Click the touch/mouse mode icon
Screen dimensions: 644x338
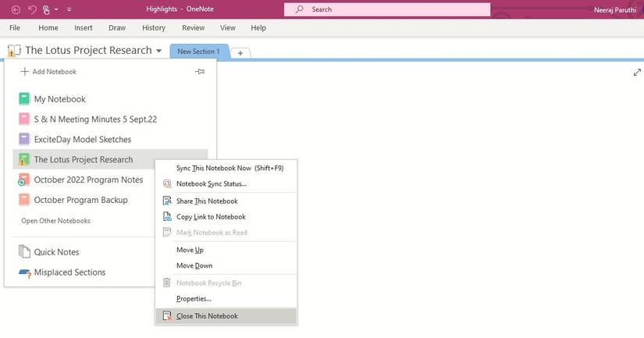46,9
